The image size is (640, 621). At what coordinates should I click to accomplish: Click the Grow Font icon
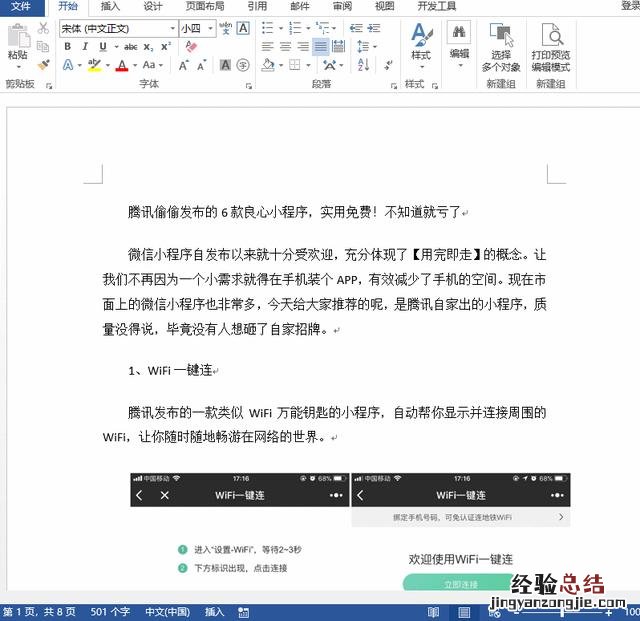pos(184,65)
